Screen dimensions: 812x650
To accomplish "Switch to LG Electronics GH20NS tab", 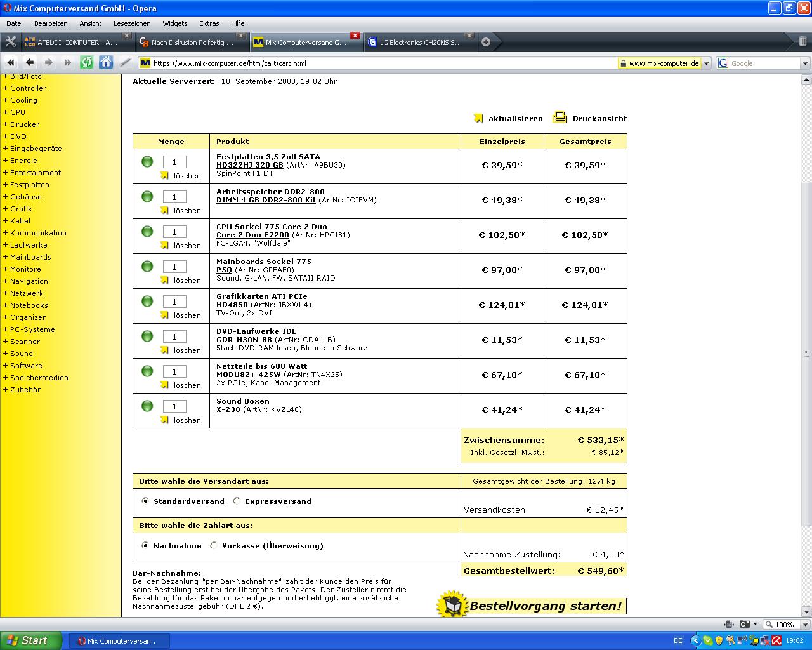I will 420,42.
